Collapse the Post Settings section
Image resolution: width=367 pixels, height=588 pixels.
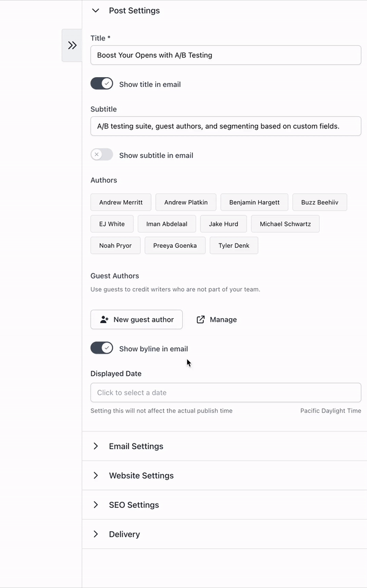[95, 10]
